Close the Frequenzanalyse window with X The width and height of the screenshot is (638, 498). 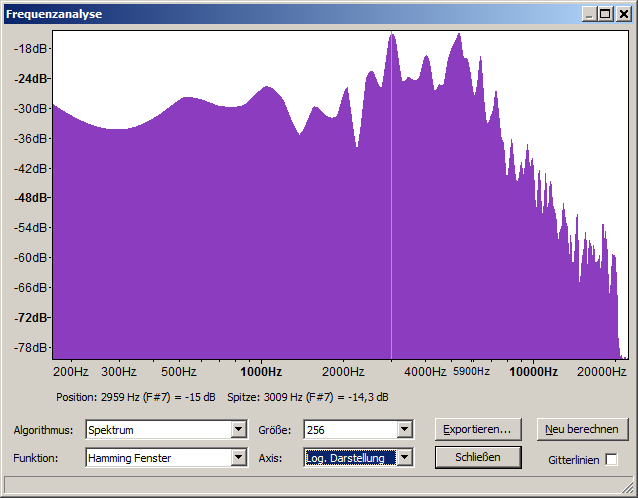point(624,14)
